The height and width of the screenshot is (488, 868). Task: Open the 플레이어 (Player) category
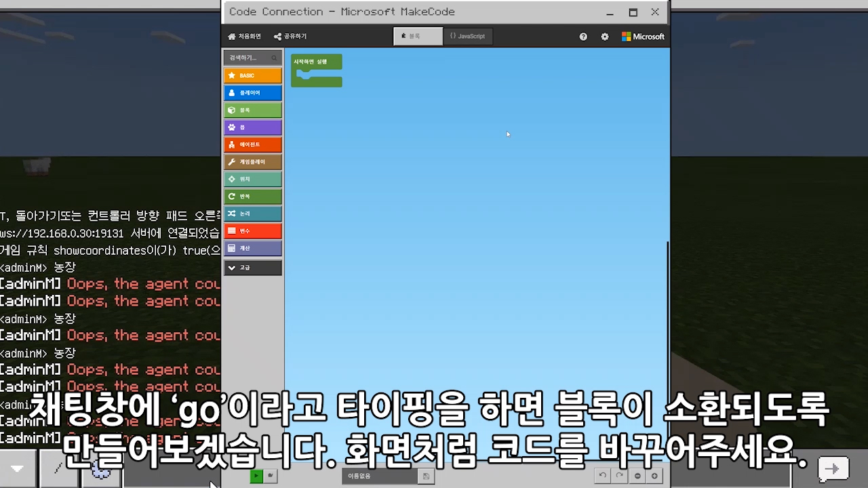(252, 93)
